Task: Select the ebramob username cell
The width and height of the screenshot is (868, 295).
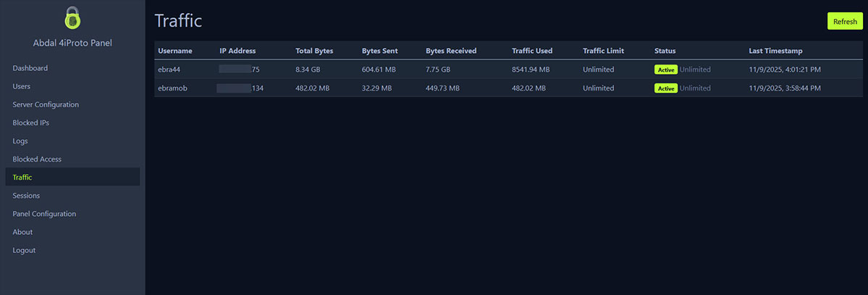Action: pos(173,88)
